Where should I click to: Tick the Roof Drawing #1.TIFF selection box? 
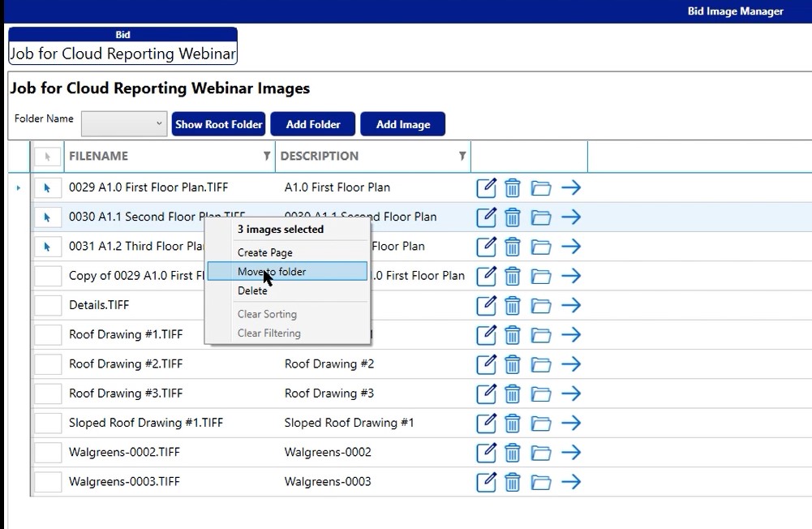pyautogui.click(x=48, y=334)
